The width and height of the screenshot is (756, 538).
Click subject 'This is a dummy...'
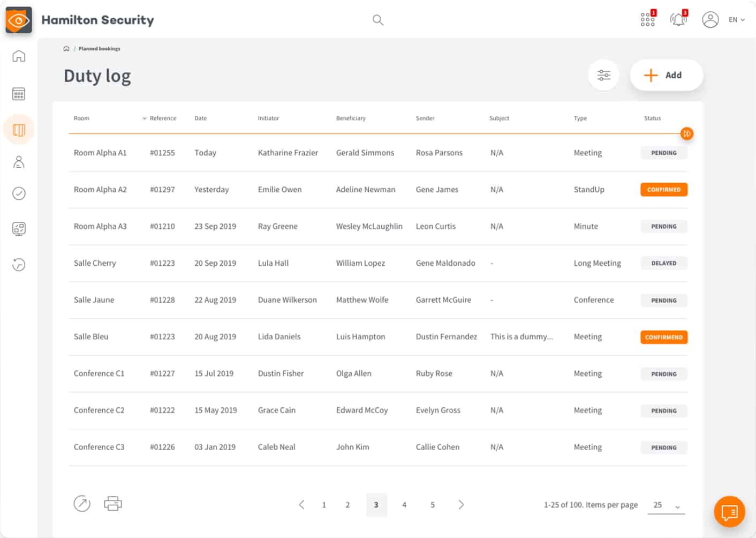[x=521, y=337]
